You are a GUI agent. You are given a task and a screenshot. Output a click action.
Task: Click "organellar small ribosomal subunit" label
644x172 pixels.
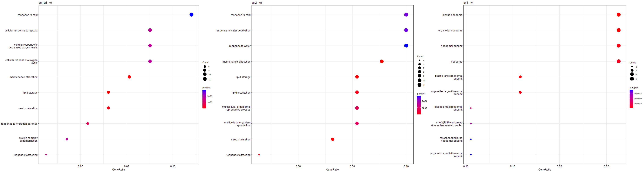pyautogui.click(x=446, y=155)
